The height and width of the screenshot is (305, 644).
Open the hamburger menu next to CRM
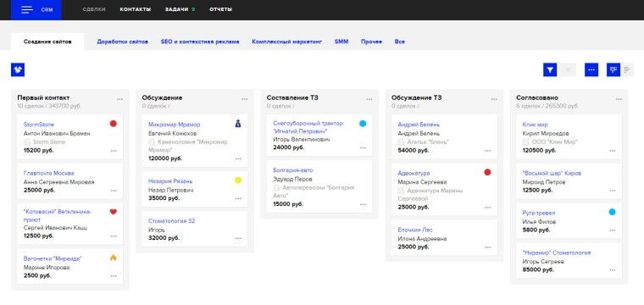click(x=27, y=10)
